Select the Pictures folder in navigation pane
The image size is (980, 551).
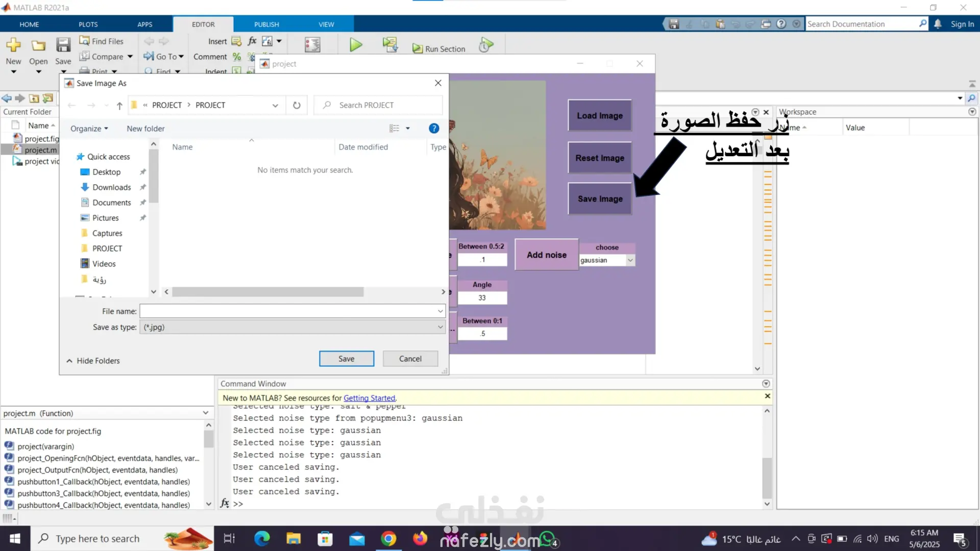click(x=105, y=218)
